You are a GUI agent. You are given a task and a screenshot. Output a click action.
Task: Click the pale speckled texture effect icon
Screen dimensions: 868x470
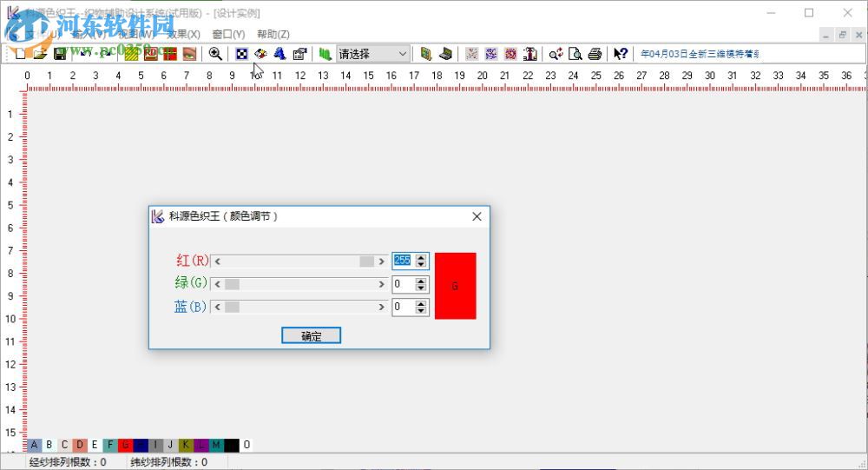(x=471, y=54)
